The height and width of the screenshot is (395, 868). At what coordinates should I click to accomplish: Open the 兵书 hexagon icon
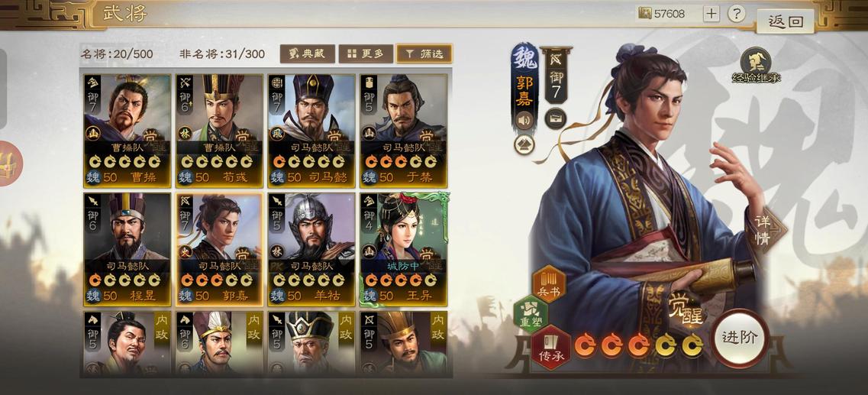(x=549, y=284)
